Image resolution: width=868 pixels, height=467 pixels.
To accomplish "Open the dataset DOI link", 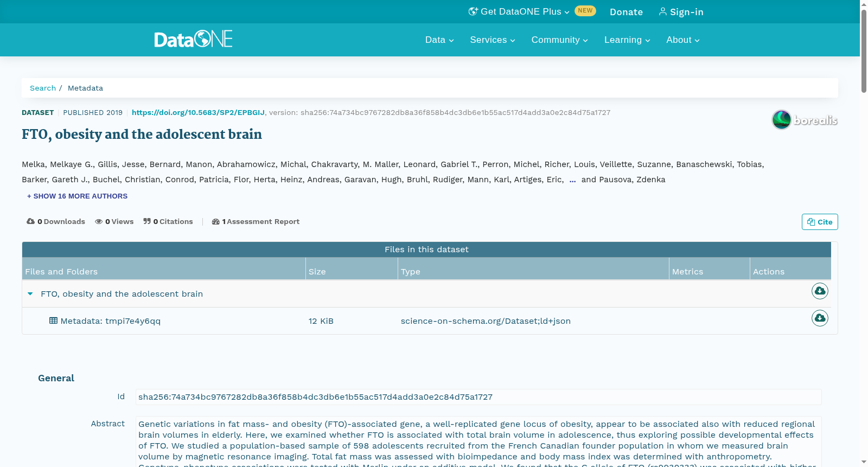I will [198, 113].
